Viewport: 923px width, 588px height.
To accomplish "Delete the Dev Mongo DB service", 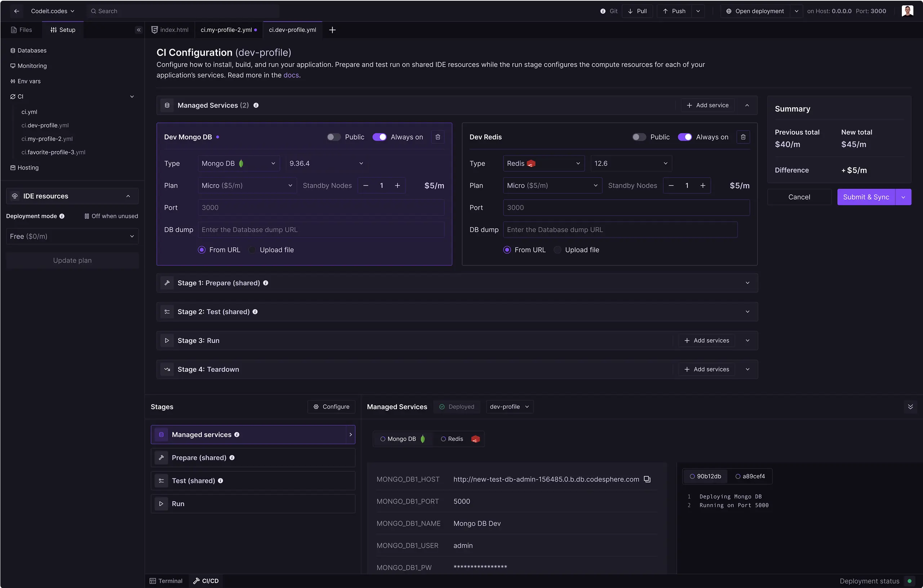I will 438,137.
